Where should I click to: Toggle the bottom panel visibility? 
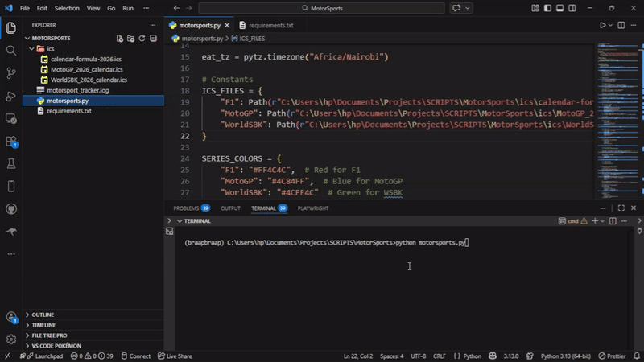(559, 8)
